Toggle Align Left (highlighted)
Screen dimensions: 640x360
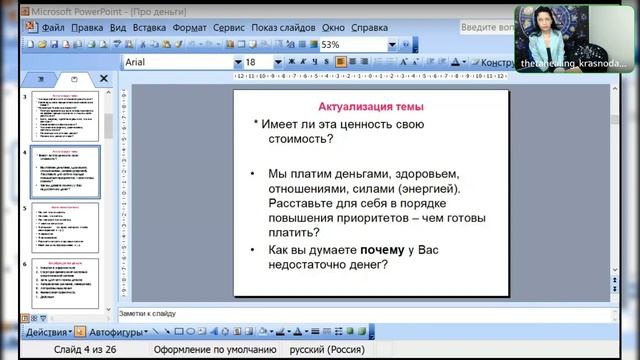pyautogui.click(x=340, y=62)
